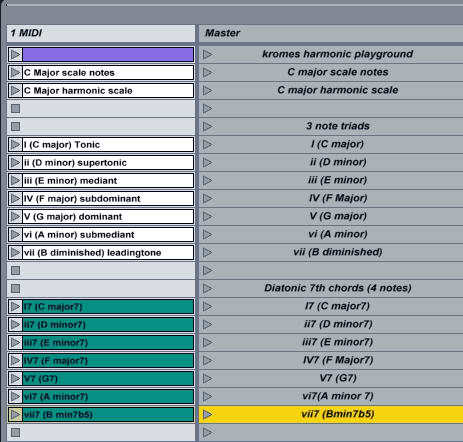Select the 1 MIDI track header
The height and width of the screenshot is (442, 463).
tap(101, 33)
